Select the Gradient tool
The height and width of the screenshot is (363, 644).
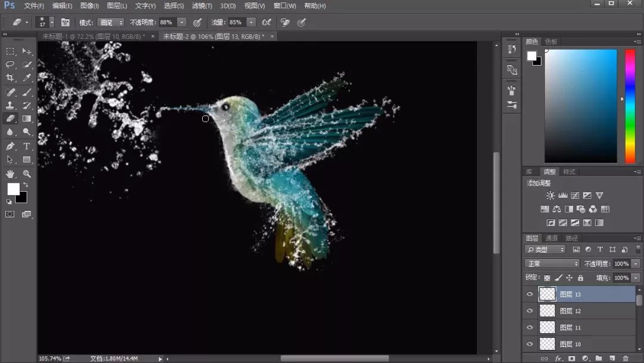(27, 119)
